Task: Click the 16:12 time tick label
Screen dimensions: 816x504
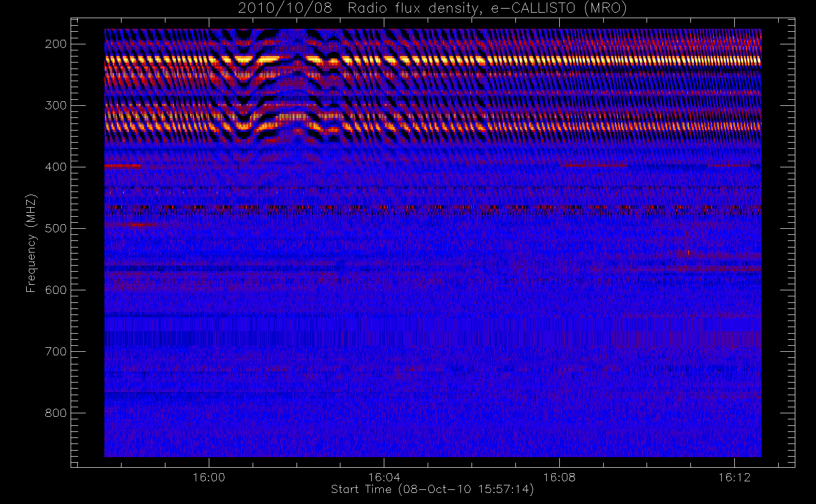Action: (734, 477)
